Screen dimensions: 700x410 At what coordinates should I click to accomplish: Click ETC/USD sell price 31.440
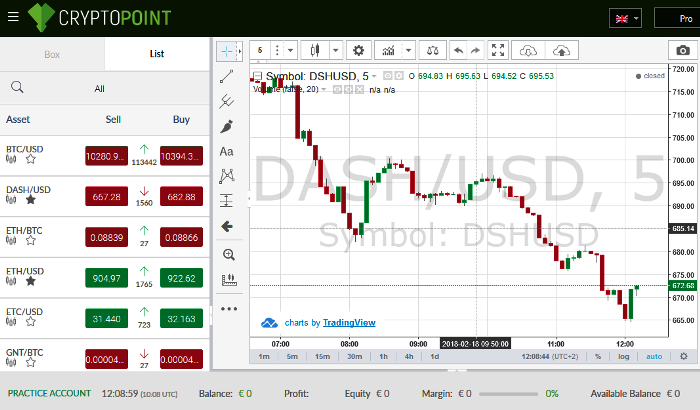coord(106,318)
